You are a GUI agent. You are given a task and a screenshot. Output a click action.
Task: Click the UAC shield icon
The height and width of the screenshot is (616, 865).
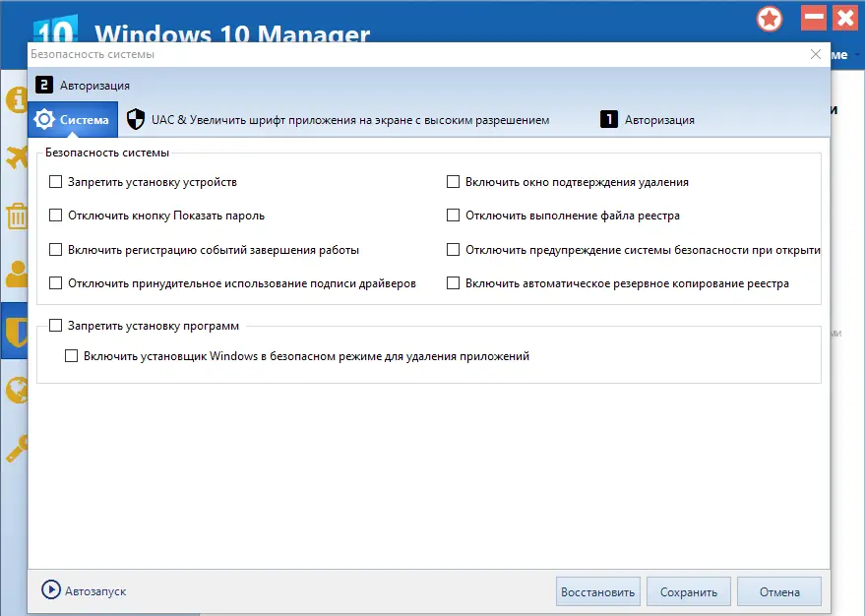[135, 119]
